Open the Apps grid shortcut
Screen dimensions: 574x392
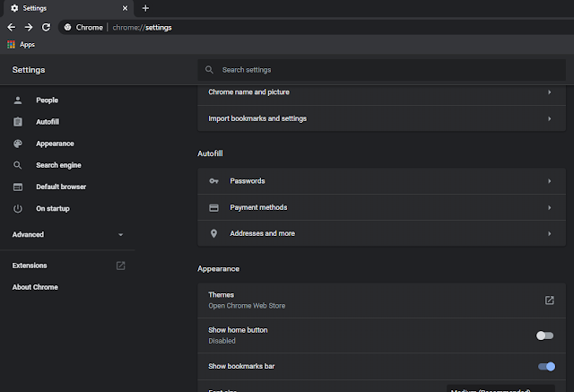coord(12,44)
